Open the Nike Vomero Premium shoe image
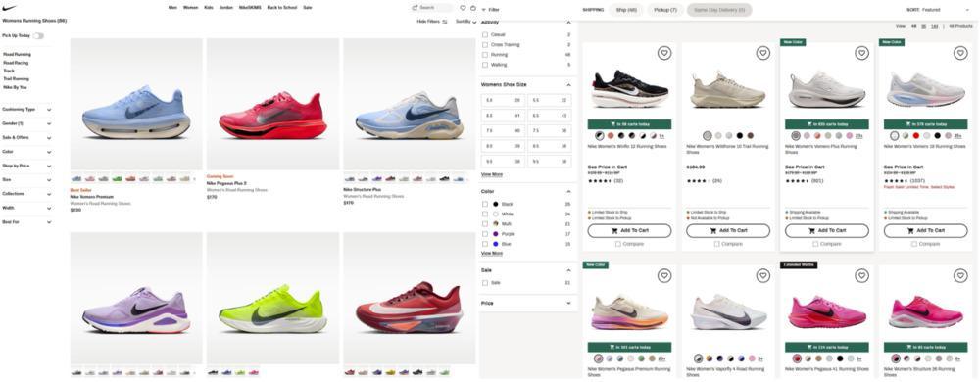Screen dimensions: 980x382 coord(136,104)
